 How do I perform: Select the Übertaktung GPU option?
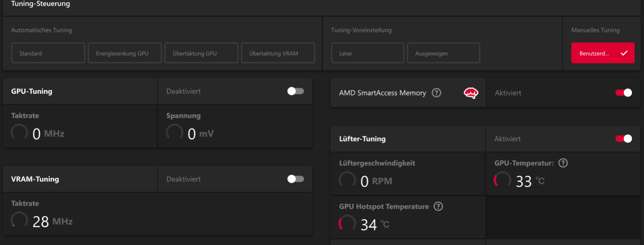pos(201,53)
